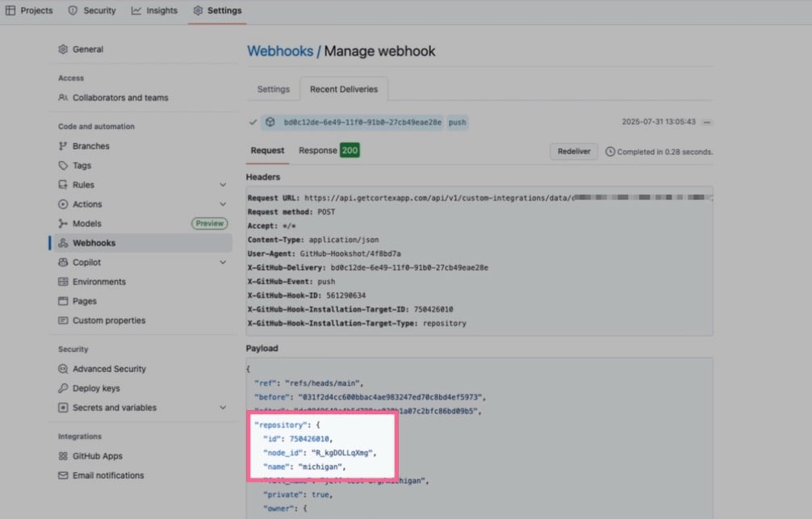Open General settings in sidebar
Image resolution: width=812 pixels, height=519 pixels.
pyautogui.click(x=87, y=49)
